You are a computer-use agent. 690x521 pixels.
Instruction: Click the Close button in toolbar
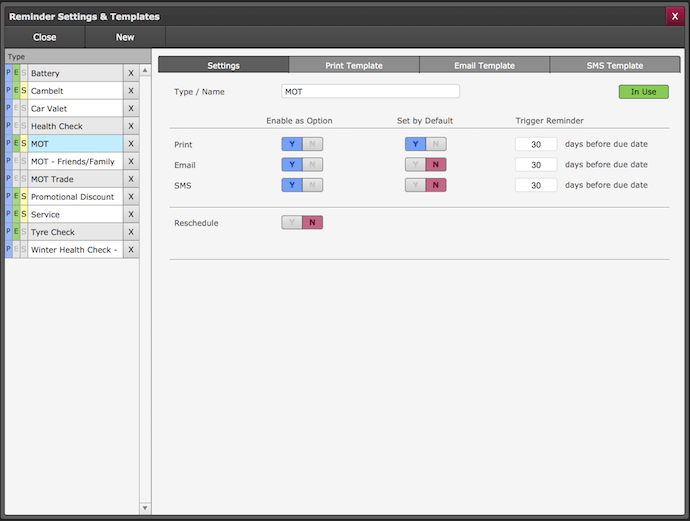pos(45,37)
